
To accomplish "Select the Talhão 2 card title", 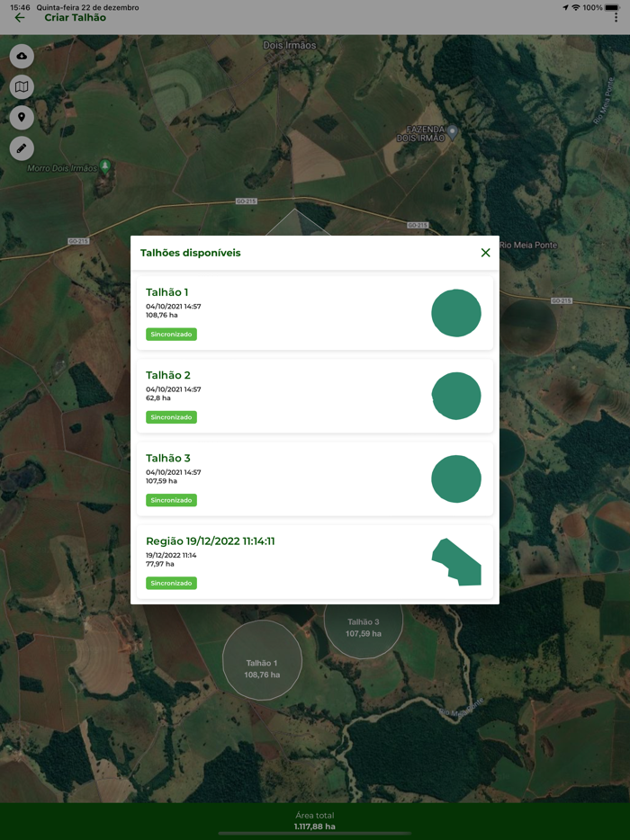I will pos(167,375).
